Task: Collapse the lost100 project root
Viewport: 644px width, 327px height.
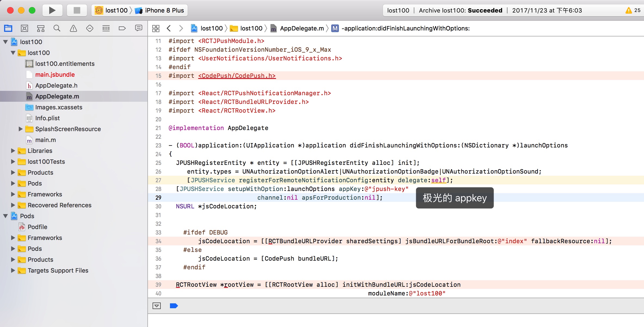Action: point(5,42)
